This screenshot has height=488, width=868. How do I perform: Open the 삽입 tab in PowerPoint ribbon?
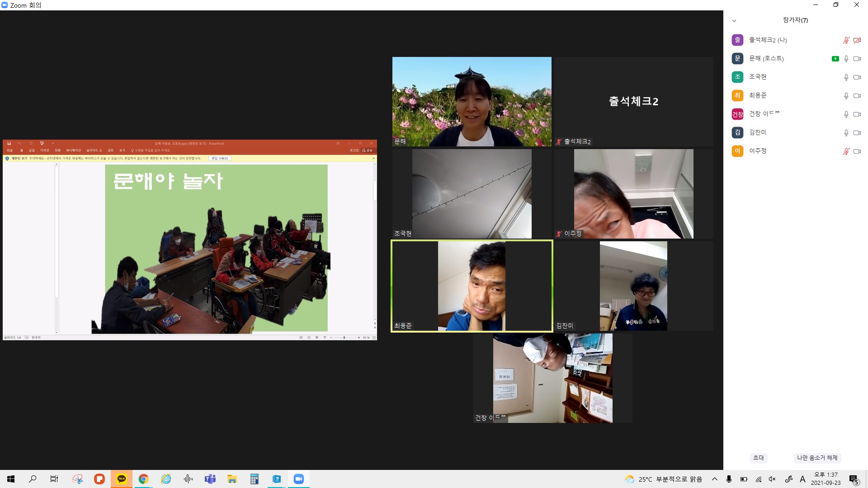pyautogui.click(x=32, y=150)
